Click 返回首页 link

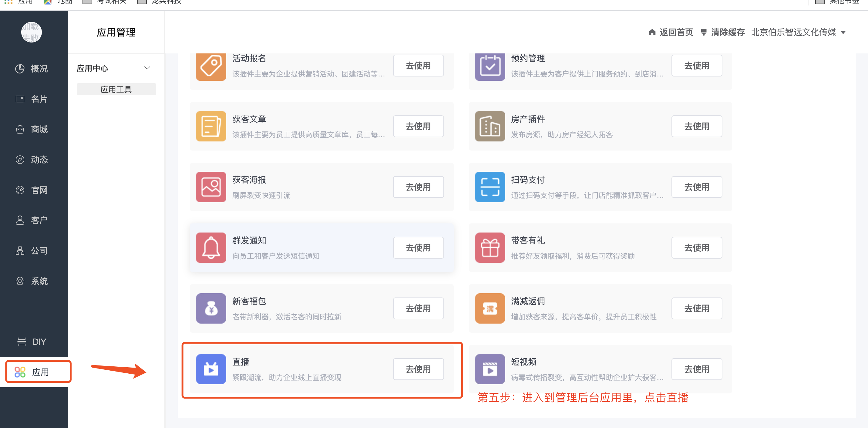671,32
